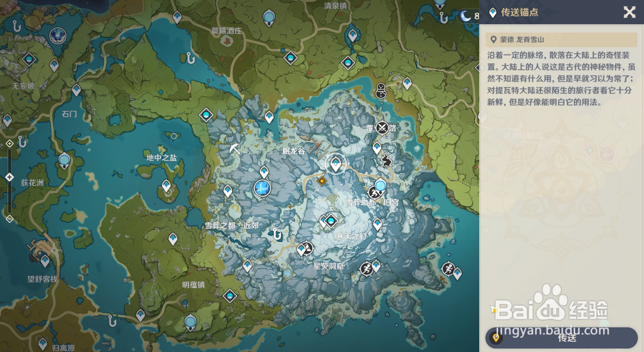Select the domain icon above 无妄坡

pyautogui.click(x=29, y=60)
